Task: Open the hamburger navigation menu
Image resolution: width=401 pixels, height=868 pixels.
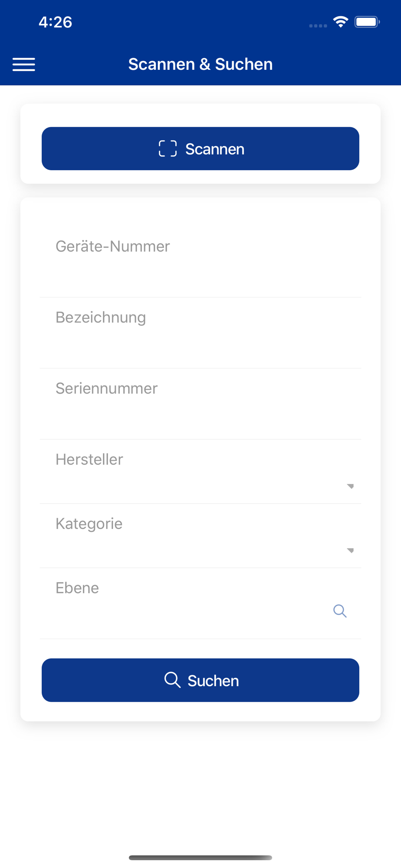Action: [x=24, y=64]
